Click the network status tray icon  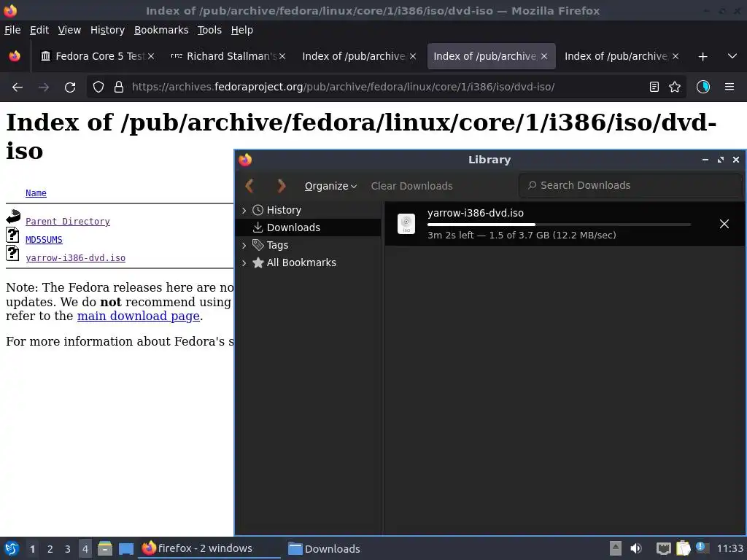click(x=663, y=548)
